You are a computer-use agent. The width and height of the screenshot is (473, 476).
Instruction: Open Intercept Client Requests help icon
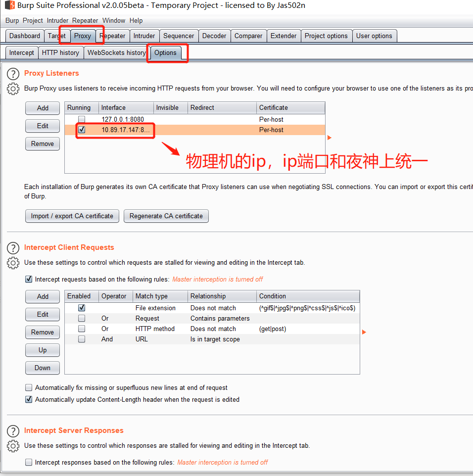click(x=13, y=248)
